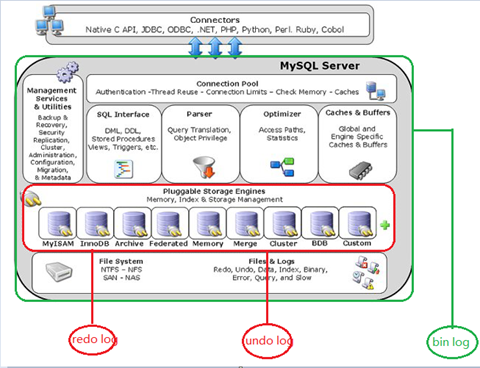This screenshot has width=480, height=368.
Task: Click the Memory, Index & Storage Management subtitle
Action: point(215,200)
